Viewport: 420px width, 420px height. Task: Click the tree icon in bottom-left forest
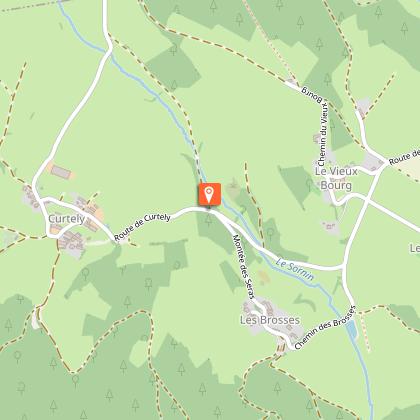[x=17, y=357]
